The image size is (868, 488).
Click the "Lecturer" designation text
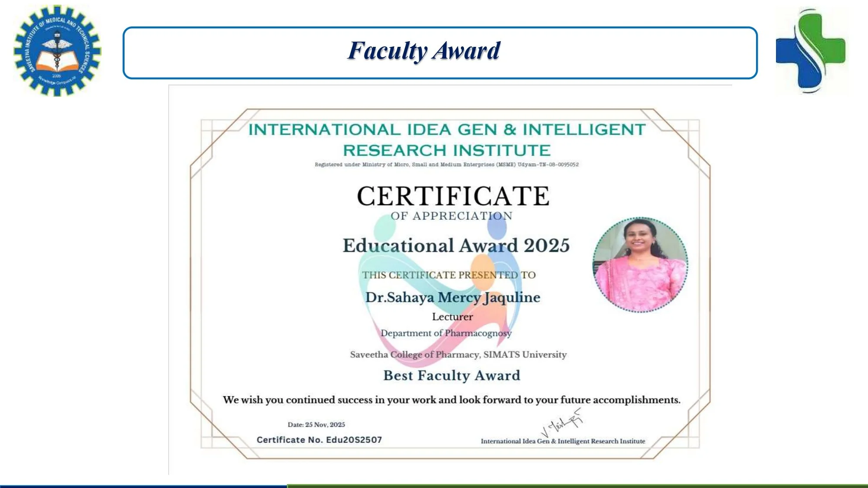(452, 317)
